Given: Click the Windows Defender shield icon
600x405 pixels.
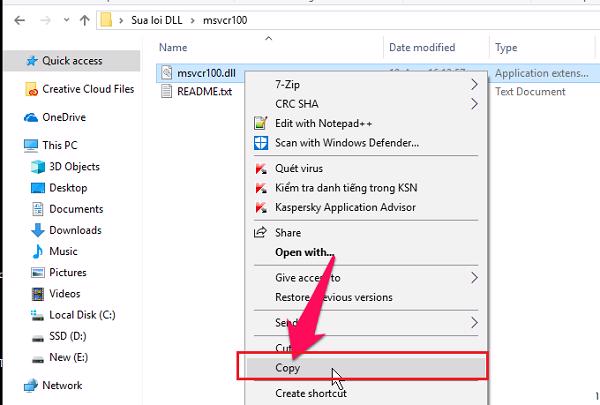Looking at the screenshot, I should 261,143.
